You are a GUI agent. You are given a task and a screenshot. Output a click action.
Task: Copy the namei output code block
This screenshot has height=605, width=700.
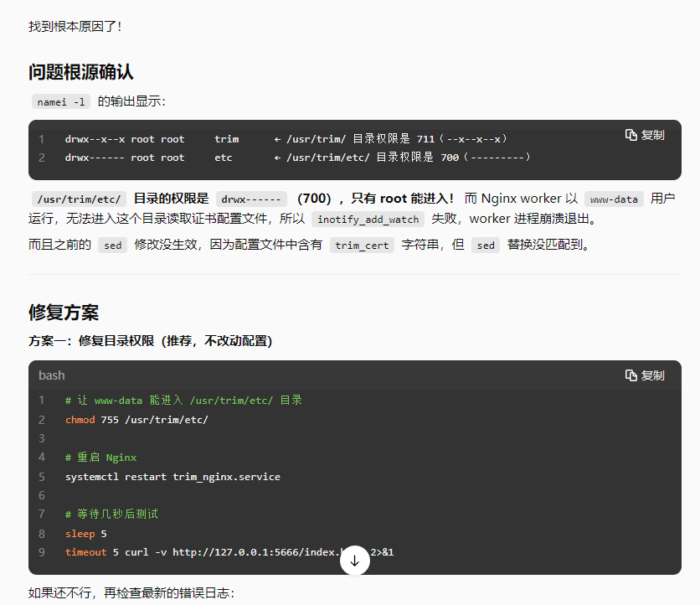(x=645, y=135)
